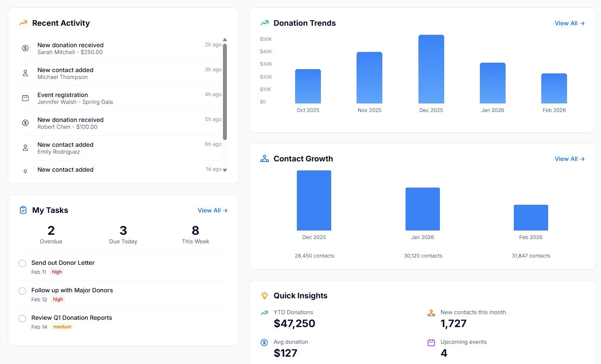Check off Follow up with Major Donors
The height and width of the screenshot is (364, 601).
22,291
